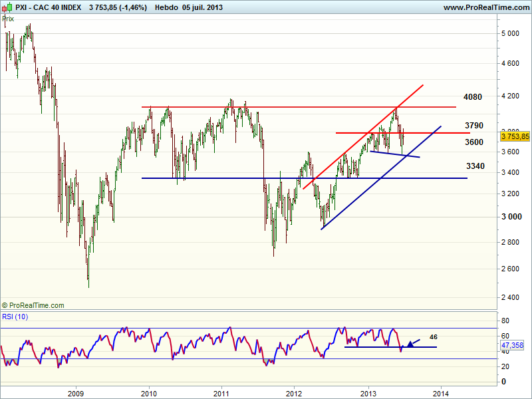Click 2009 on the time axis

(75, 392)
